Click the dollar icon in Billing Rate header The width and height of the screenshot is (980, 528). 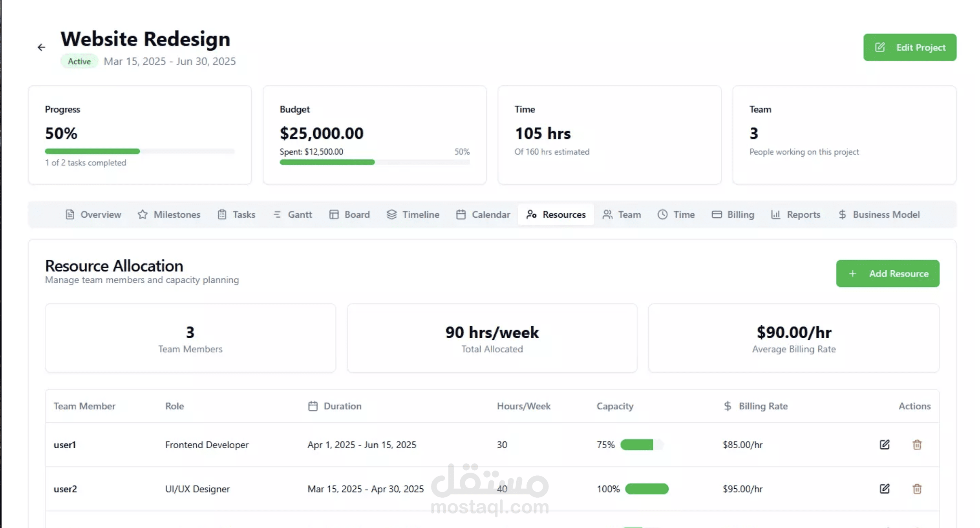727,406
